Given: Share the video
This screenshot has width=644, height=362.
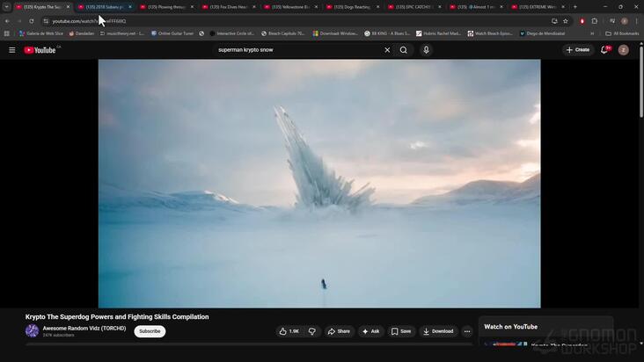Looking at the screenshot, I should [339, 331].
